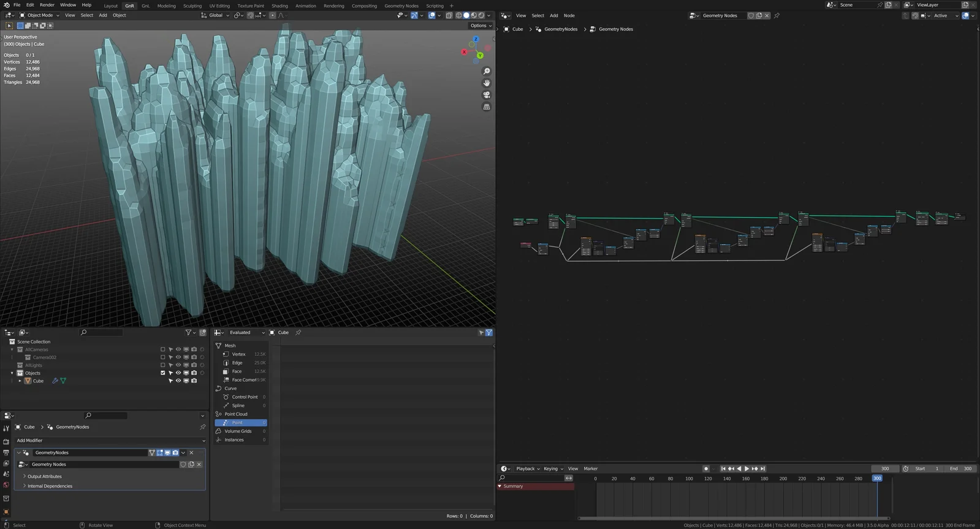Click the pan hand icon in viewport

487,83
